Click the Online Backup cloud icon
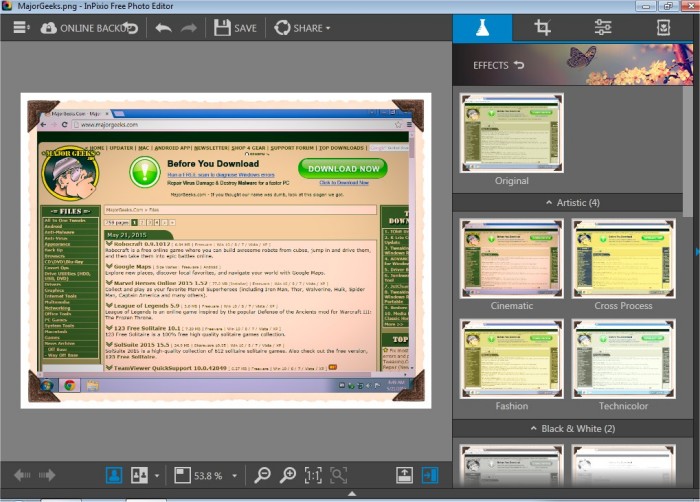This screenshot has width=700, height=502. pyautogui.click(x=49, y=28)
